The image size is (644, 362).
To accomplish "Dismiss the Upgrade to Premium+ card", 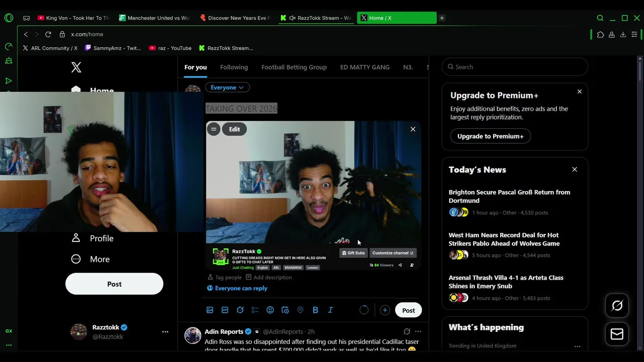I will 580,92.
